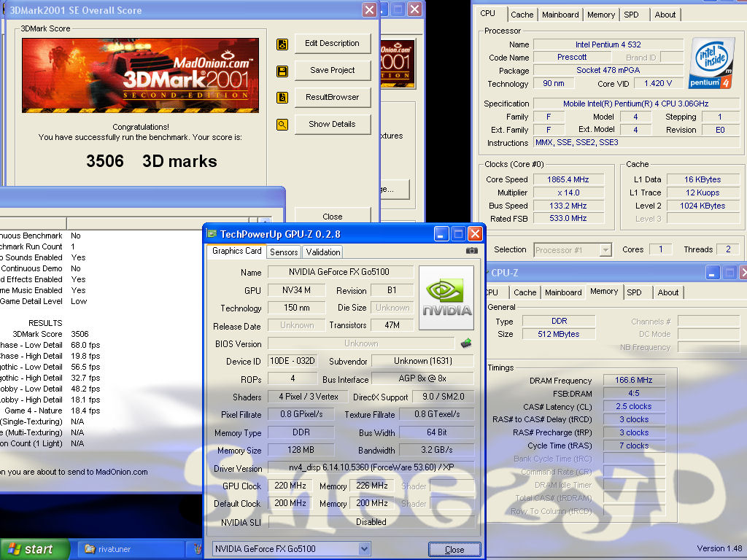Open About tab in lower CPU-Z window
Screen dimensions: 747x560
click(668, 292)
